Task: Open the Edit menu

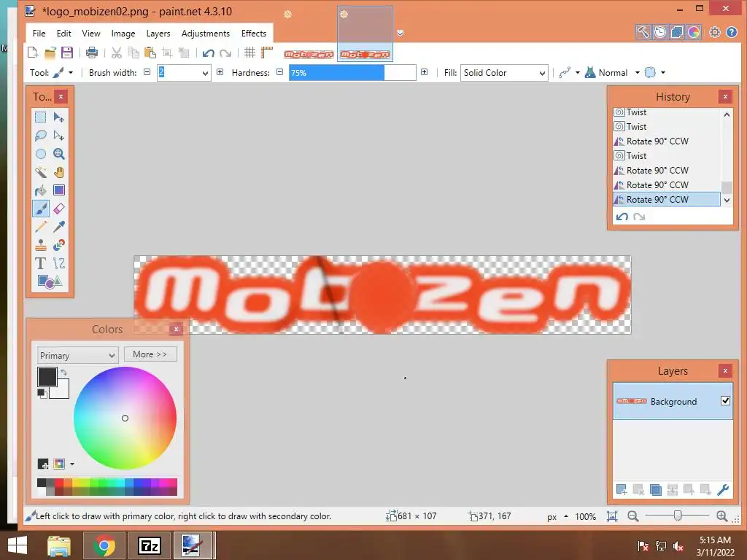Action: pyautogui.click(x=64, y=34)
